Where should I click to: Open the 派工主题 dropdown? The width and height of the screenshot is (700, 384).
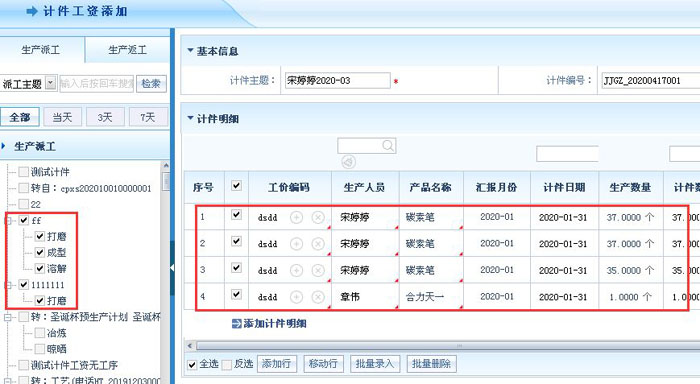pos(51,83)
